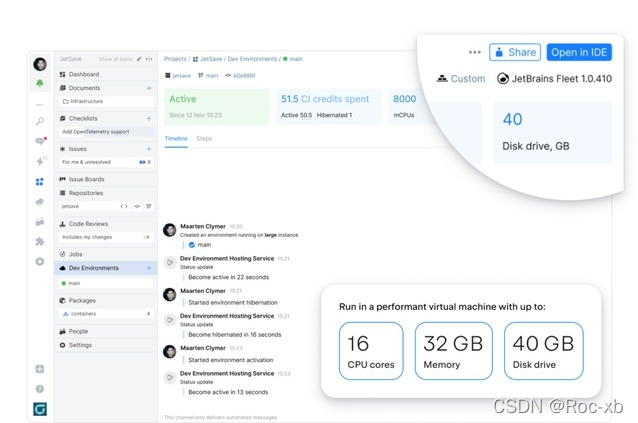638x423 pixels.
Task: Open the puzzle-piece extensions icon
Action: click(x=39, y=242)
